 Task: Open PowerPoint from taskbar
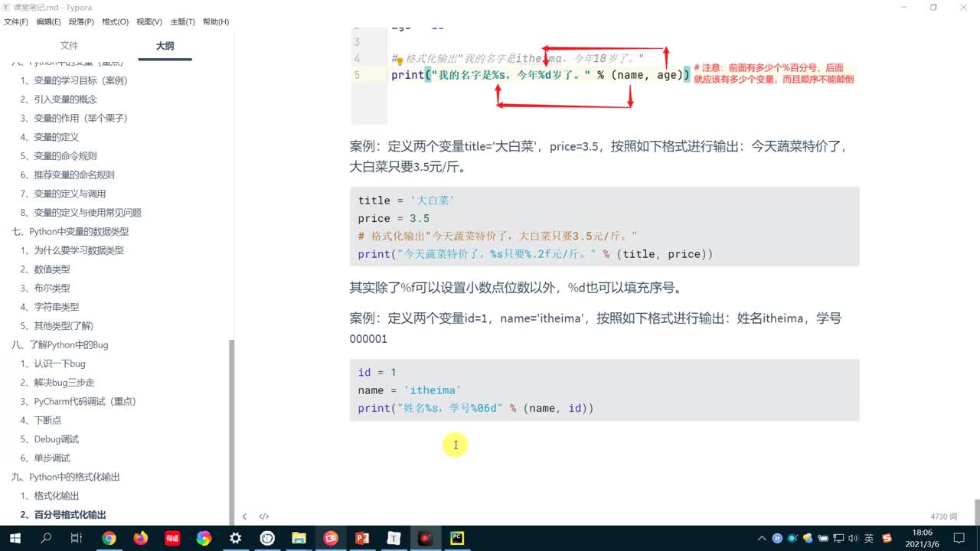click(362, 538)
